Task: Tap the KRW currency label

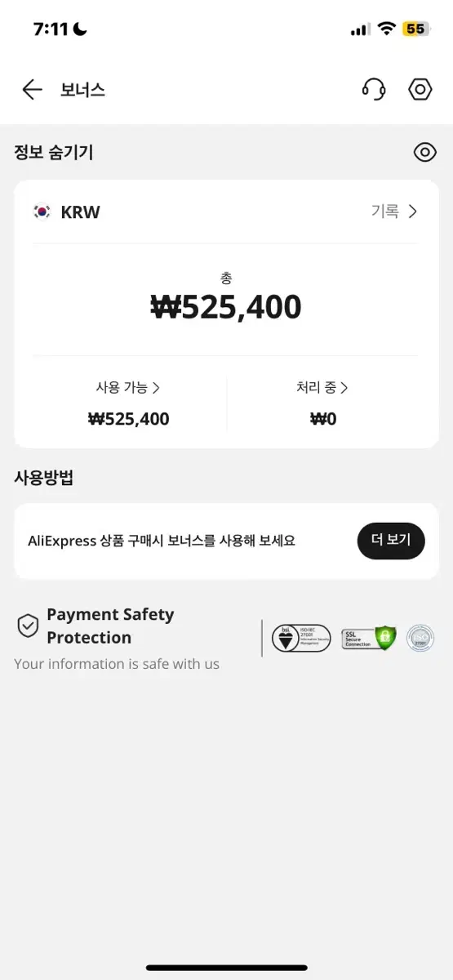Action: [x=80, y=212]
